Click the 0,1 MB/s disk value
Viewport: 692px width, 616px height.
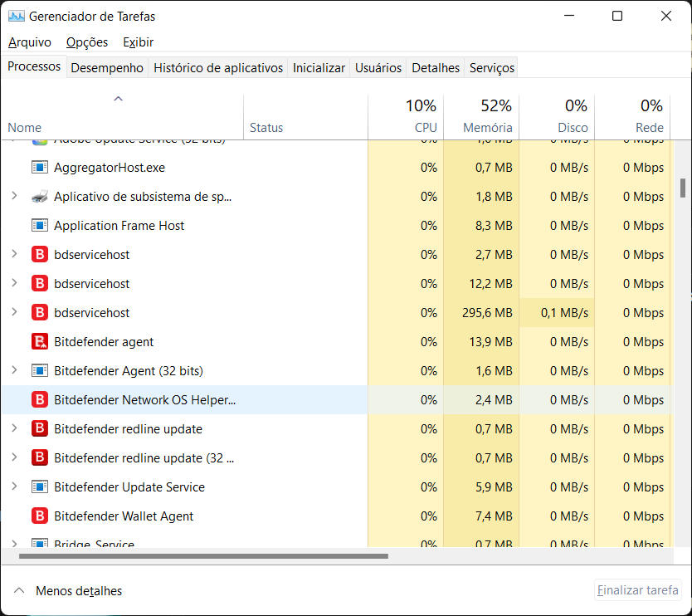pos(564,313)
